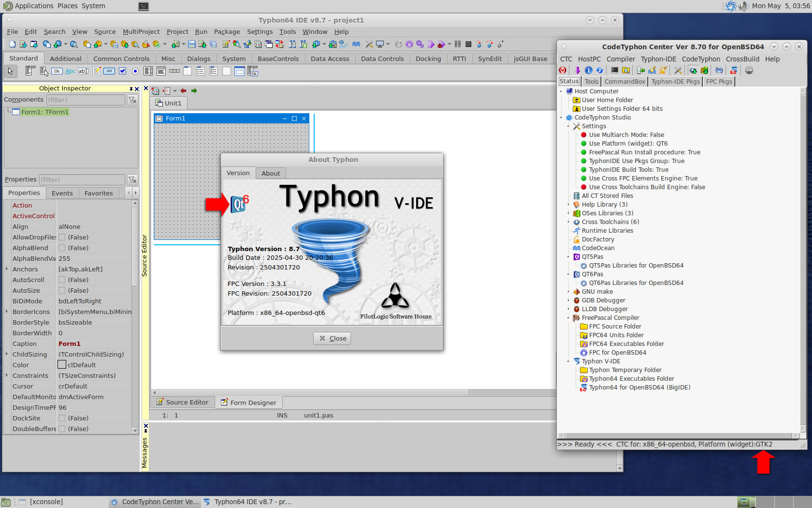Click green right arrow icon in Source Editor

(x=194, y=90)
